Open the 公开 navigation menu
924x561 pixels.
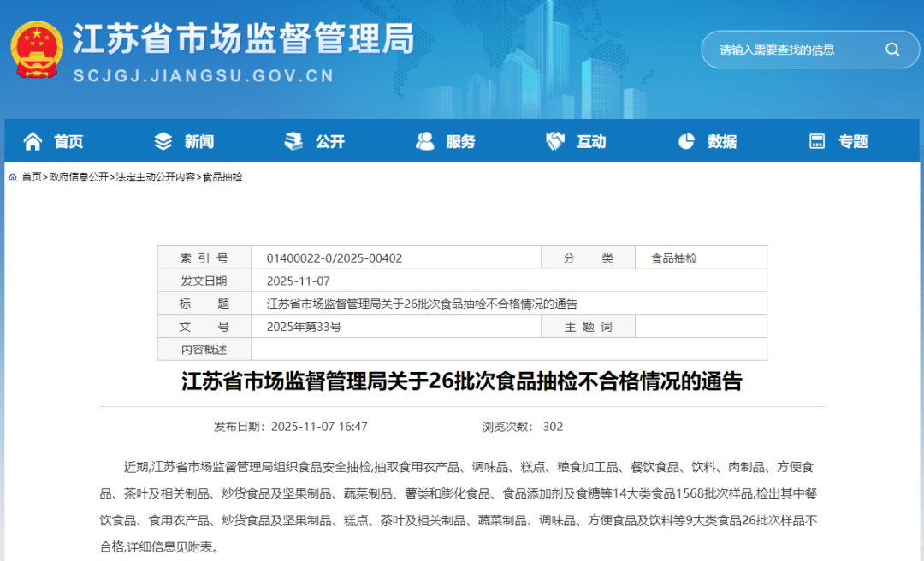(329, 141)
